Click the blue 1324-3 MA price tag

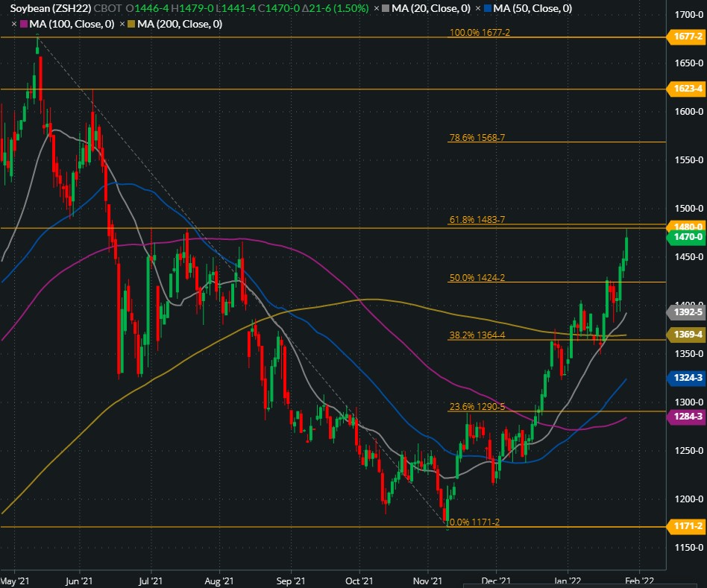point(686,379)
